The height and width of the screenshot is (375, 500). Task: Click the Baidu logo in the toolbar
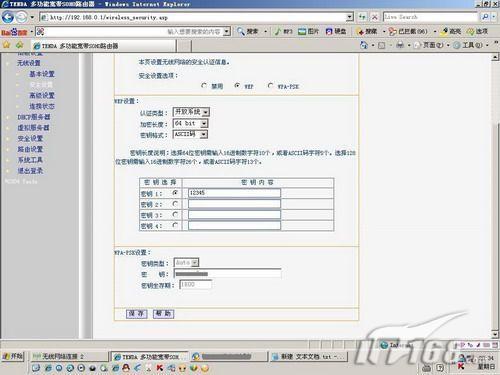point(14,32)
